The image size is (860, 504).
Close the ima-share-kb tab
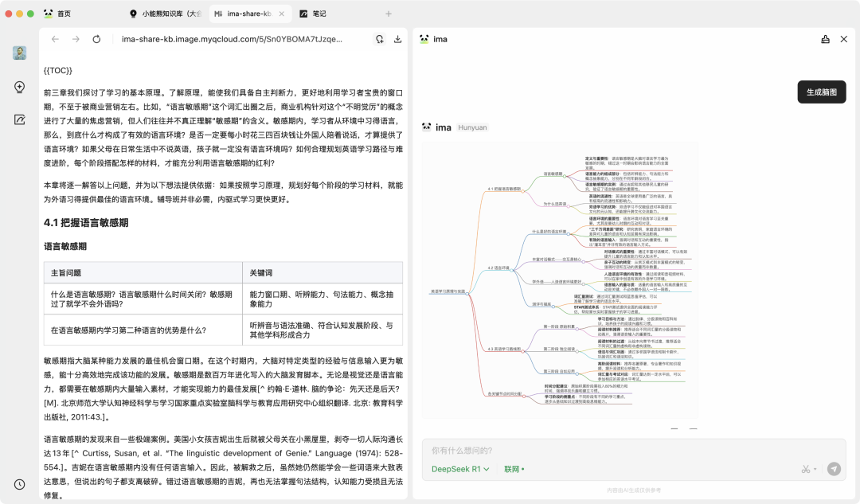point(282,14)
